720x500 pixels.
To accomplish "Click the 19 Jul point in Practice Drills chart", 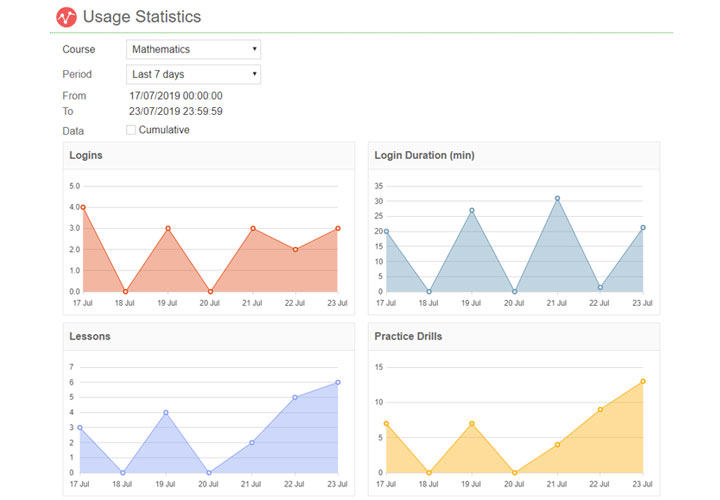I will 472,423.
